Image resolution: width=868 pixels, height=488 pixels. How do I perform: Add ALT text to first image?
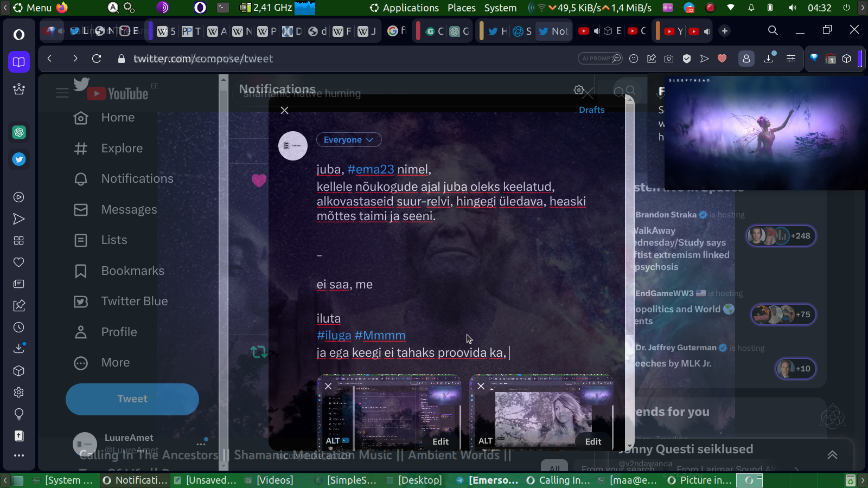coord(337,441)
